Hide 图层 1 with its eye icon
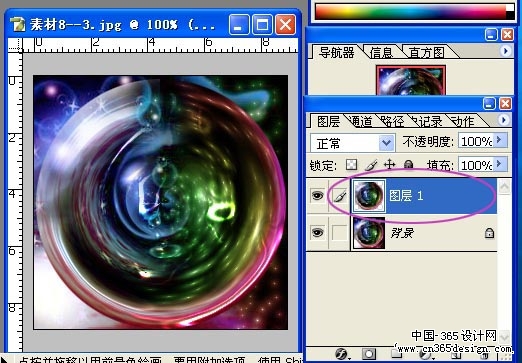522x363 pixels. pos(317,195)
